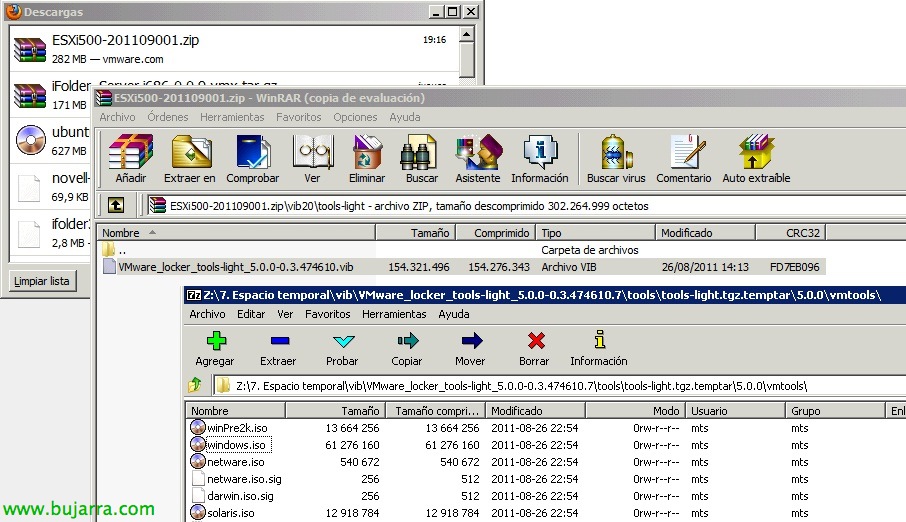
Task: Sort WinRAR list by Nombre column
Action: pyautogui.click(x=236, y=232)
